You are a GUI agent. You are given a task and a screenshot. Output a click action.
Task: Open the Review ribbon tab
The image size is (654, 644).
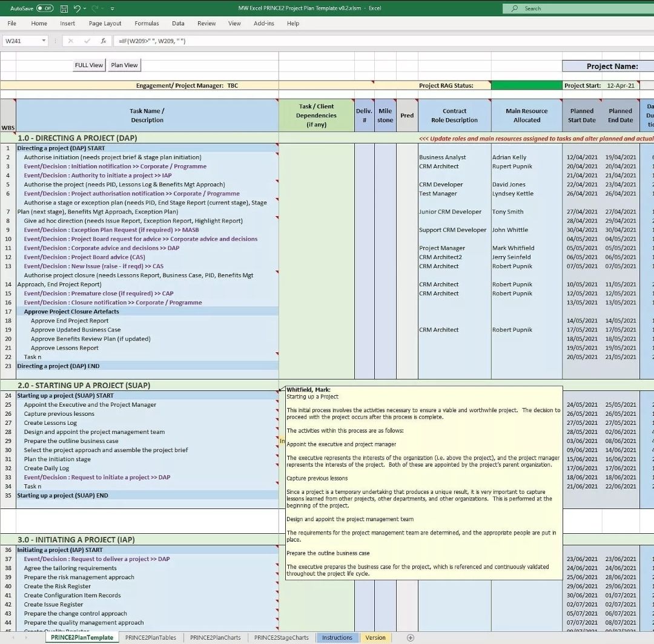point(206,23)
